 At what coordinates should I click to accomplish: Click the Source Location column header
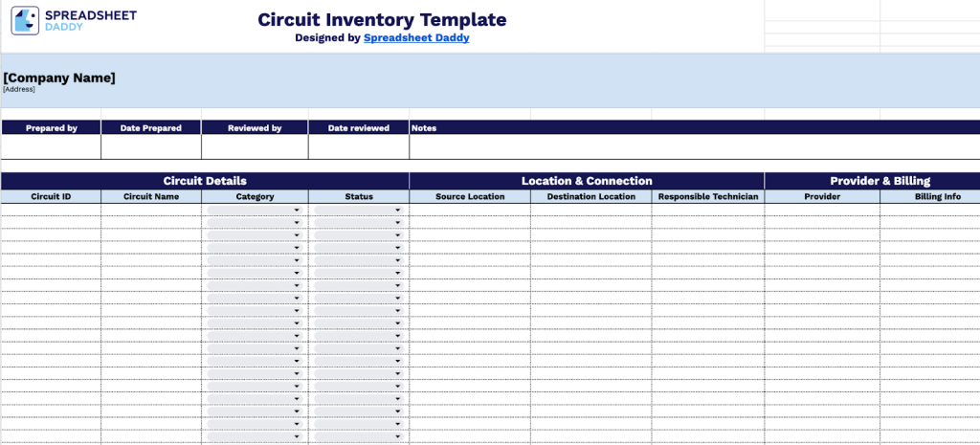(x=470, y=196)
